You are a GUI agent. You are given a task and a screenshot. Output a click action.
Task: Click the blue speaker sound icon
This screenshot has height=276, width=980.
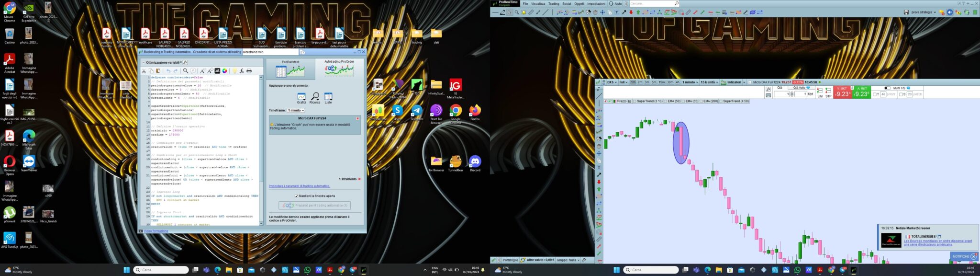point(950,12)
